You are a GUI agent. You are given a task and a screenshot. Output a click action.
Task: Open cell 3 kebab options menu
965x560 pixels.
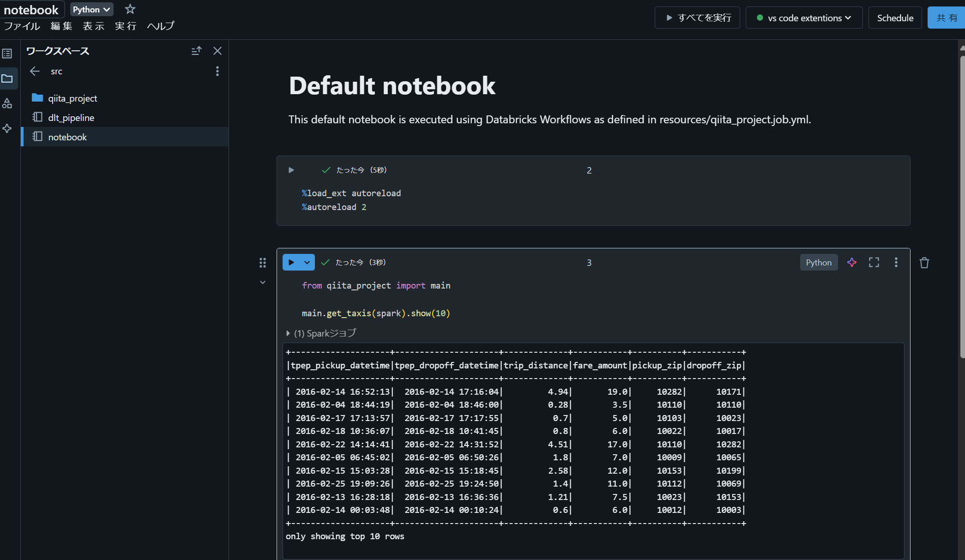point(896,263)
